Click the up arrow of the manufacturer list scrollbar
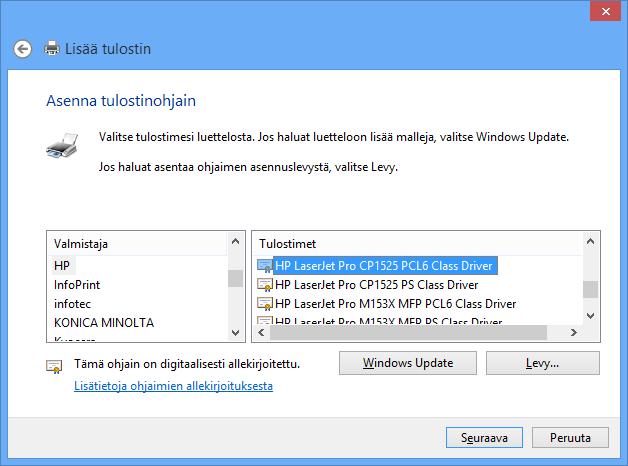This screenshot has width=628, height=466. point(236,241)
